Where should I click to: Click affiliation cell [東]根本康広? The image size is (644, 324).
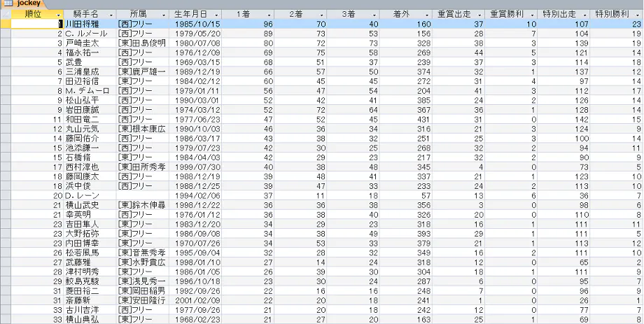(x=142, y=129)
